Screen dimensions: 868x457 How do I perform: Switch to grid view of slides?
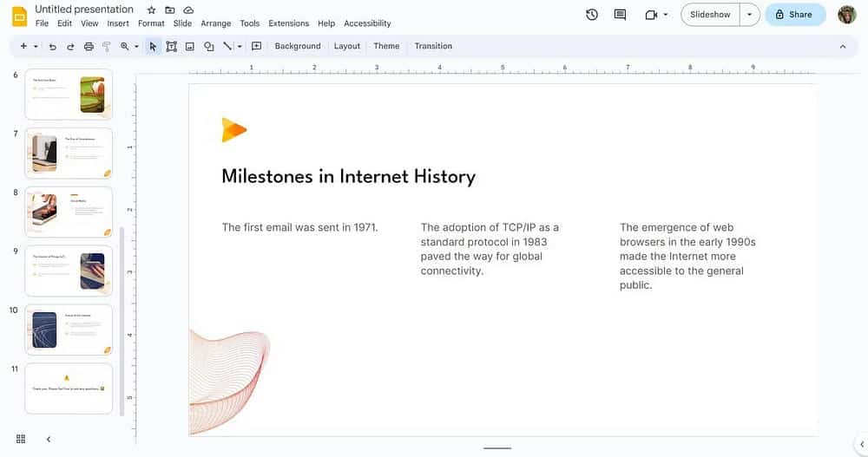21,439
